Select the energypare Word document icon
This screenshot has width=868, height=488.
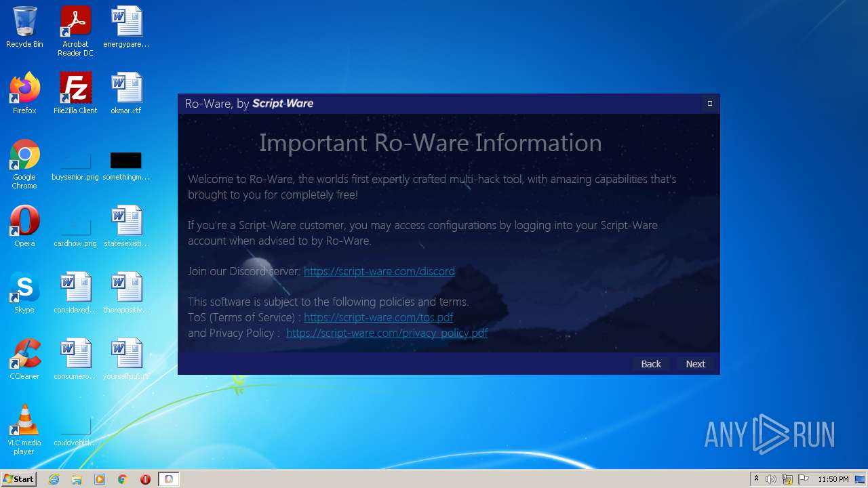point(126,28)
